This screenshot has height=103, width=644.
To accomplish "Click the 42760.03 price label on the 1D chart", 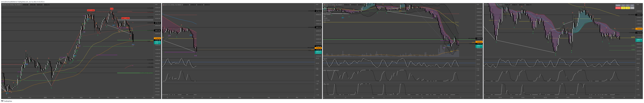I will point(318,11).
